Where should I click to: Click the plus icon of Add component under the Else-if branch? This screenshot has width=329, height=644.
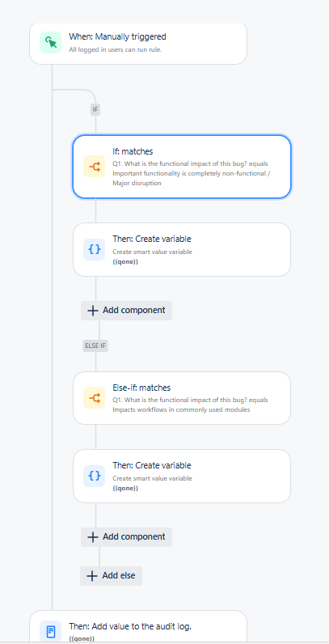click(93, 537)
